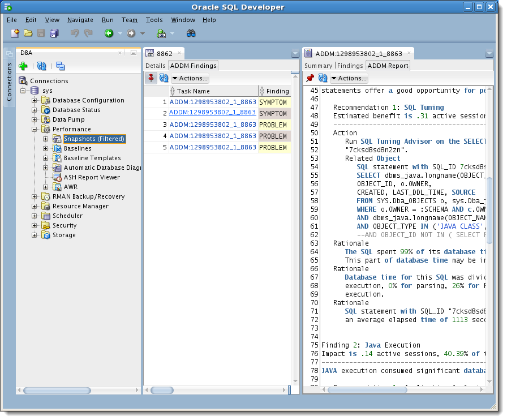The height and width of the screenshot is (420, 507).
Task: Toggle the pin in the 8862 findings toolbar
Action: coord(151,78)
